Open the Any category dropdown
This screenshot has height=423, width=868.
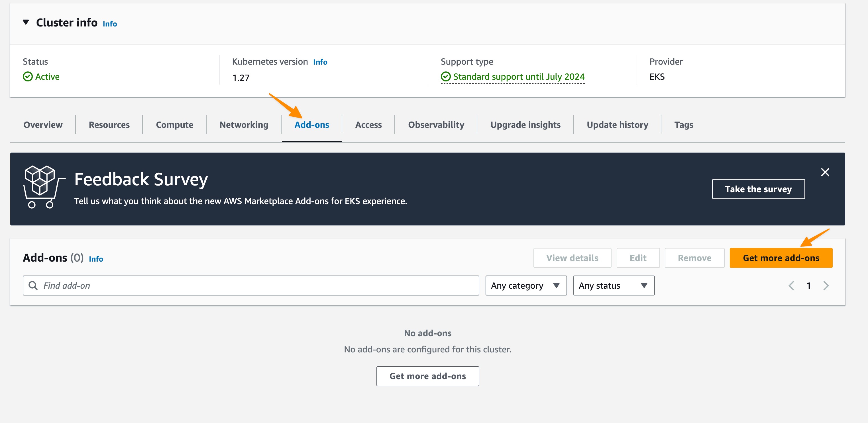click(x=526, y=286)
